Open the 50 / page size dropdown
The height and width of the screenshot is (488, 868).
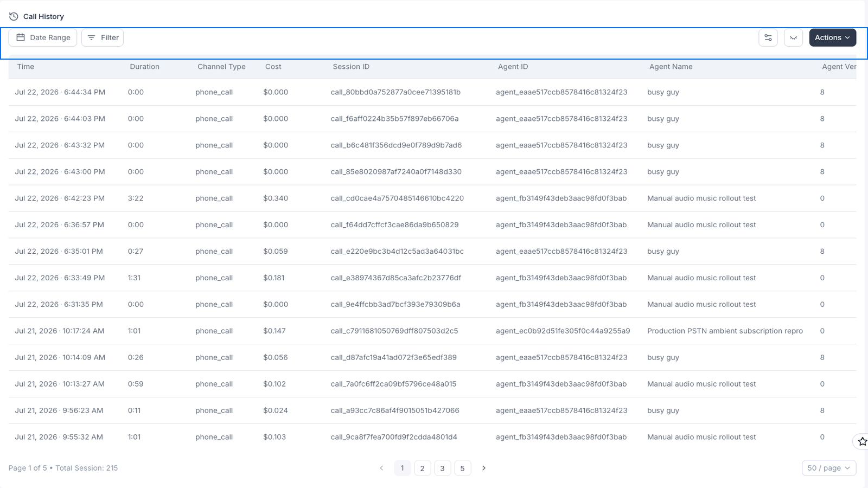829,468
